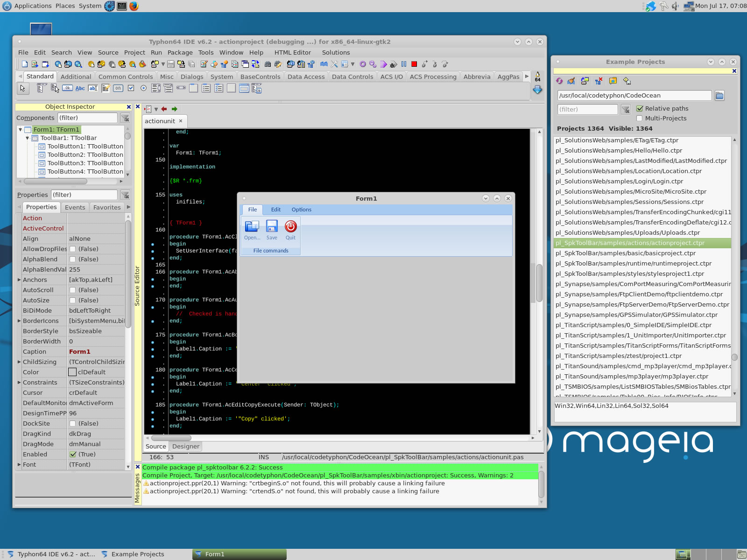
Task: Click the purple gear build icon
Action: pos(363,64)
